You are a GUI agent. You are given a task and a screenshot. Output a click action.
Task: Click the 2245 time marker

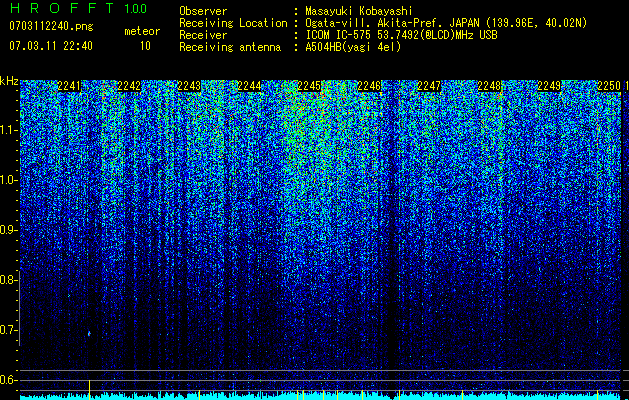point(309,86)
